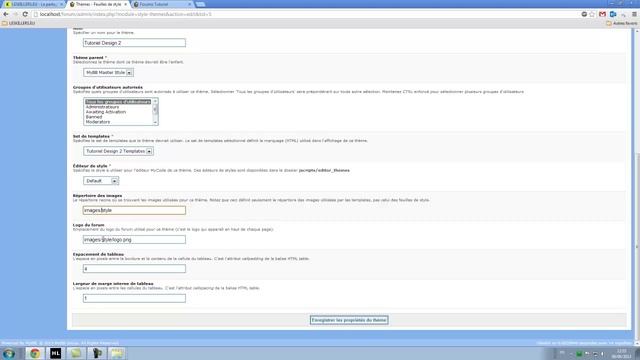Select the Thèmes - Feuilles de style tab
The height and width of the screenshot is (360, 640).
(98, 4)
